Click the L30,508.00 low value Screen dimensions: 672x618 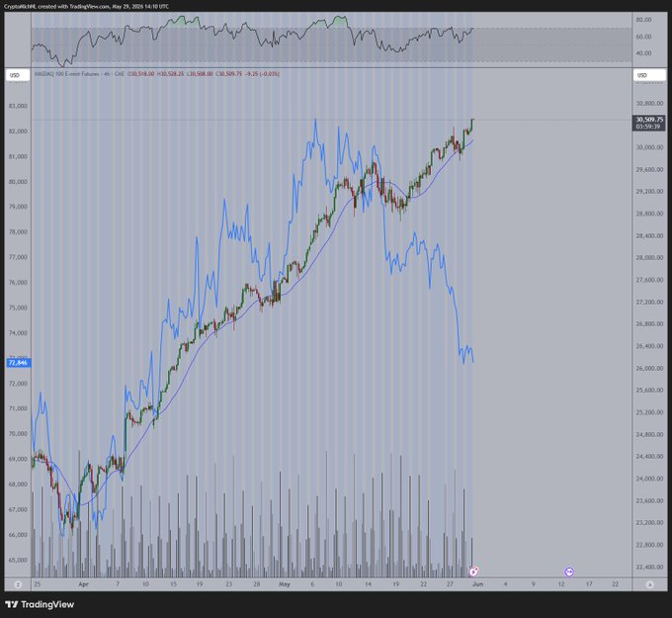[x=200, y=74]
